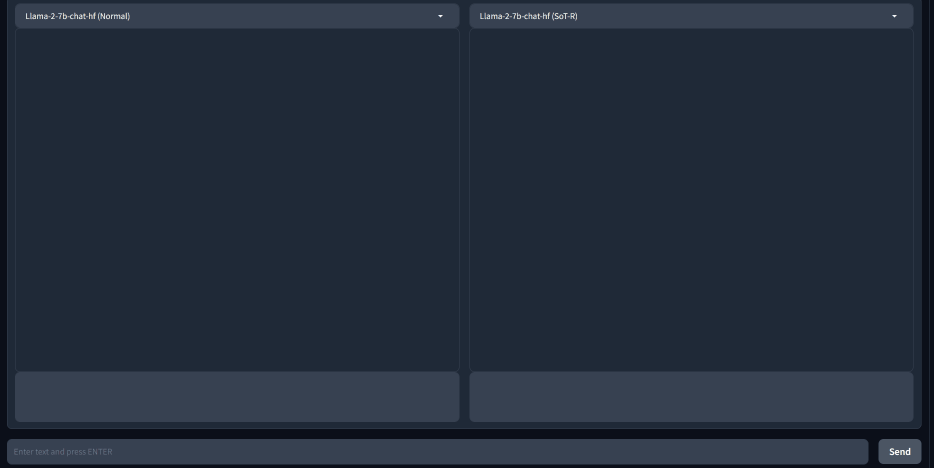Click the caret arrow on the SoT-R dropdown
Viewport: 934px width, 468px height.
[894, 16]
